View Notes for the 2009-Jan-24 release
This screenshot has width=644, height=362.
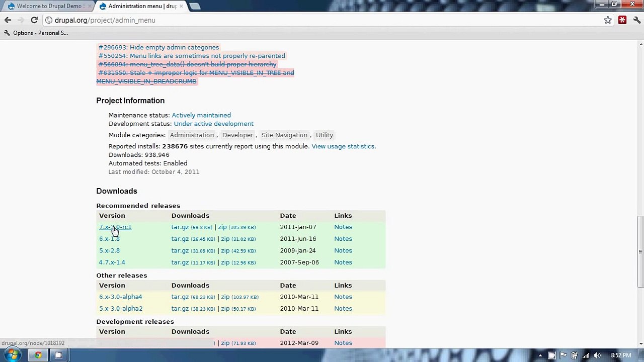pos(343,250)
